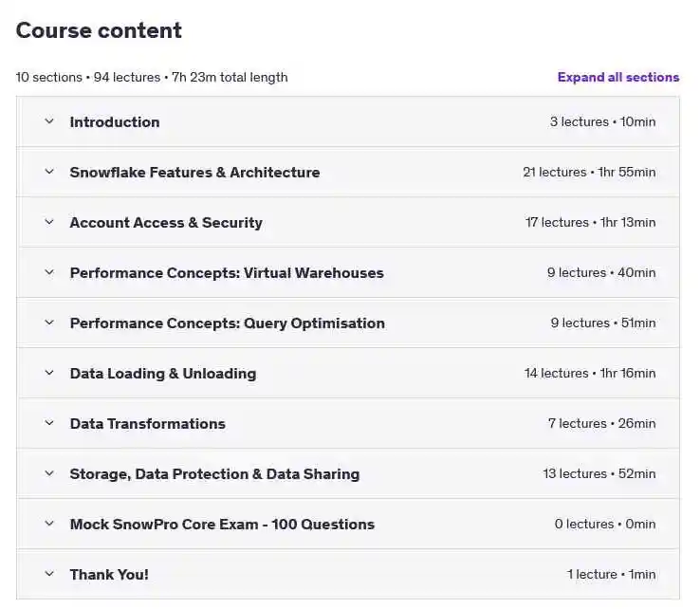Click chevron by Mock SnowPro Core Exam
The image size is (700, 609).
pos(49,524)
